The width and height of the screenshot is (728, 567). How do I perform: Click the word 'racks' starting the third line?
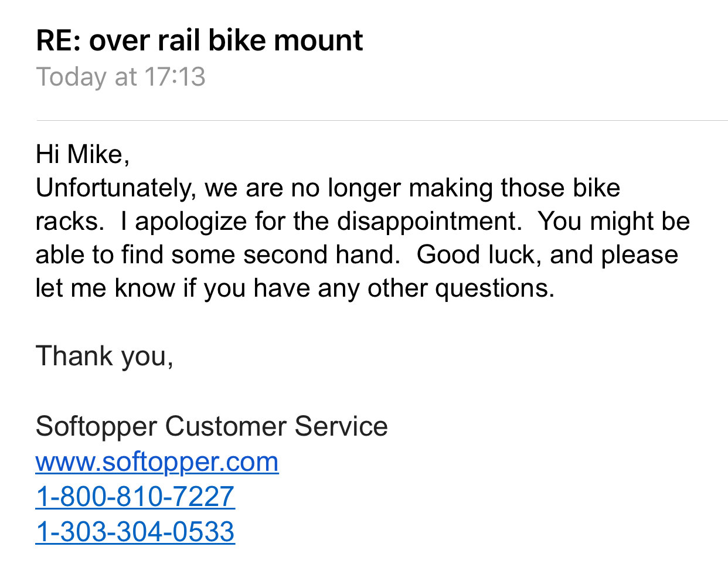pyautogui.click(x=67, y=222)
